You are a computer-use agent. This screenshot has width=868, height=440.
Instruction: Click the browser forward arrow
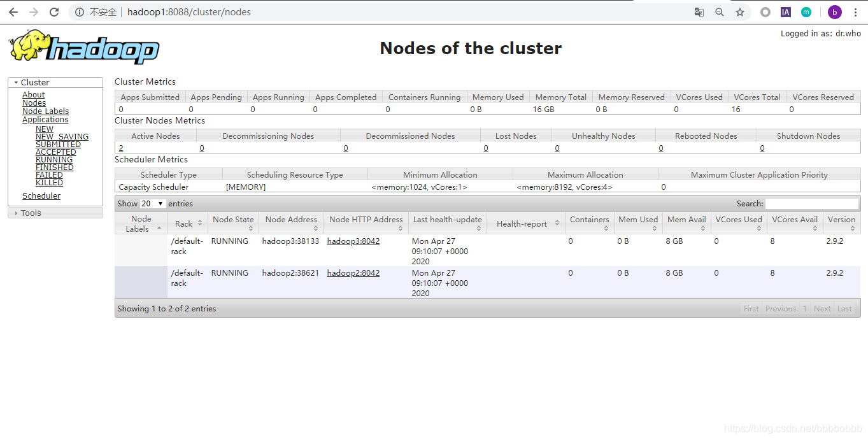[34, 12]
